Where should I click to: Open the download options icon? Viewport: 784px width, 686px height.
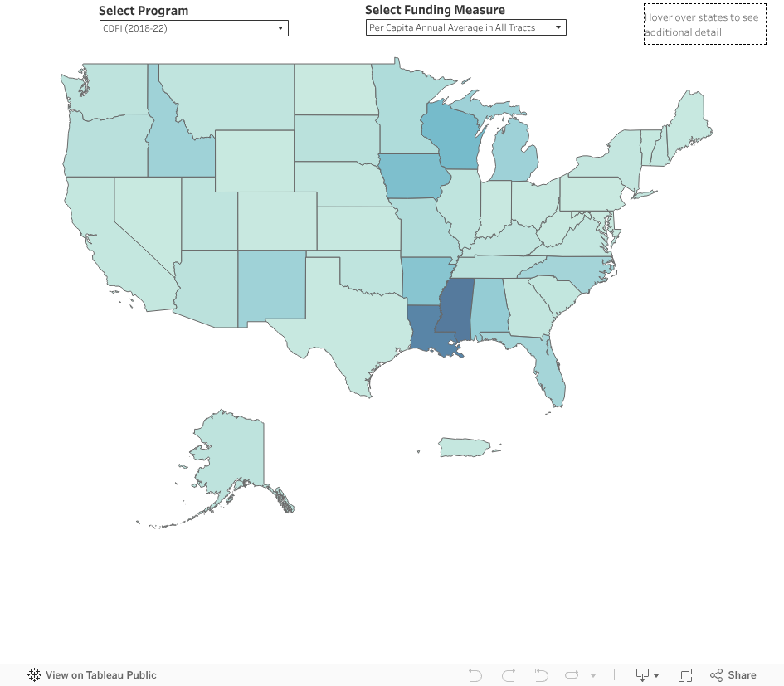pos(647,675)
